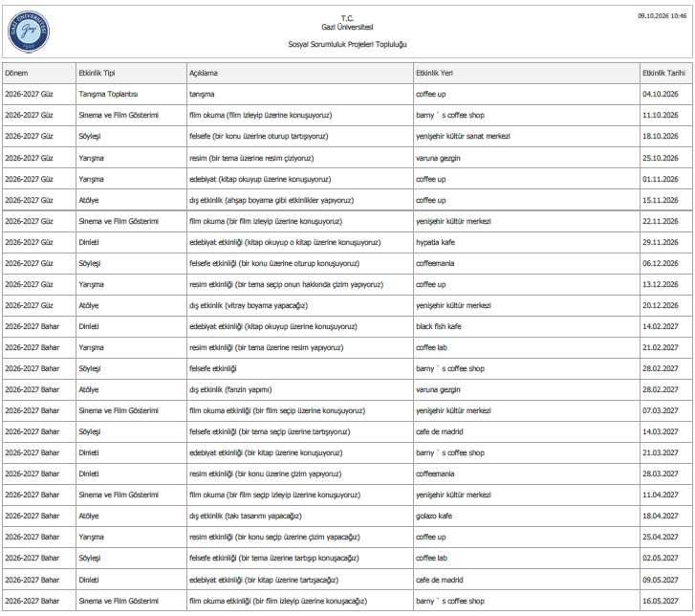695x616 pixels.
Task: Click the date 21.02.2027
Action: pos(660,347)
